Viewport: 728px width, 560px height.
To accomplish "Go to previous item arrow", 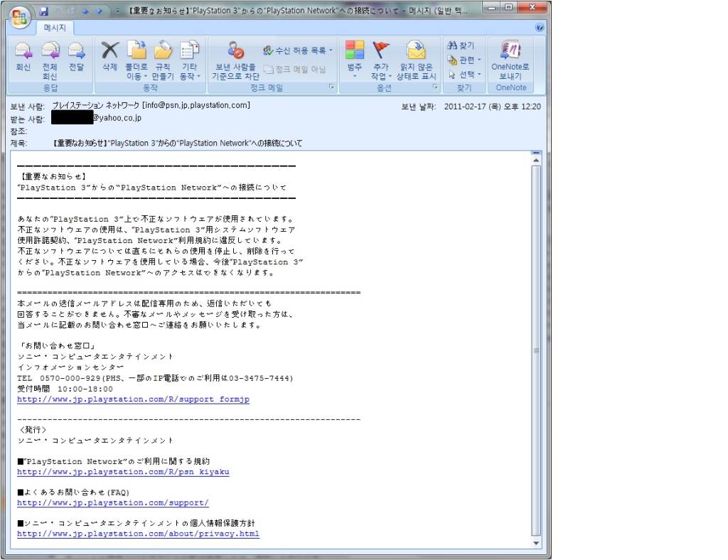I will coord(85,11).
